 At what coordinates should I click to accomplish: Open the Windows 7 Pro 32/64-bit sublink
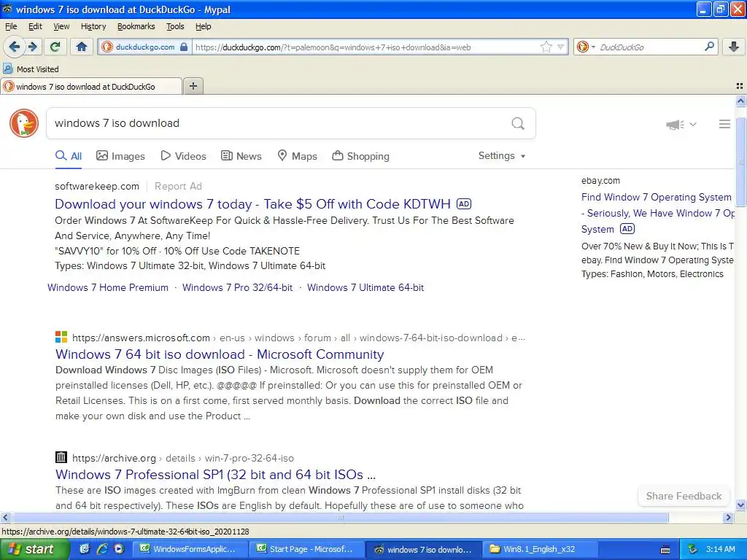[237, 287]
